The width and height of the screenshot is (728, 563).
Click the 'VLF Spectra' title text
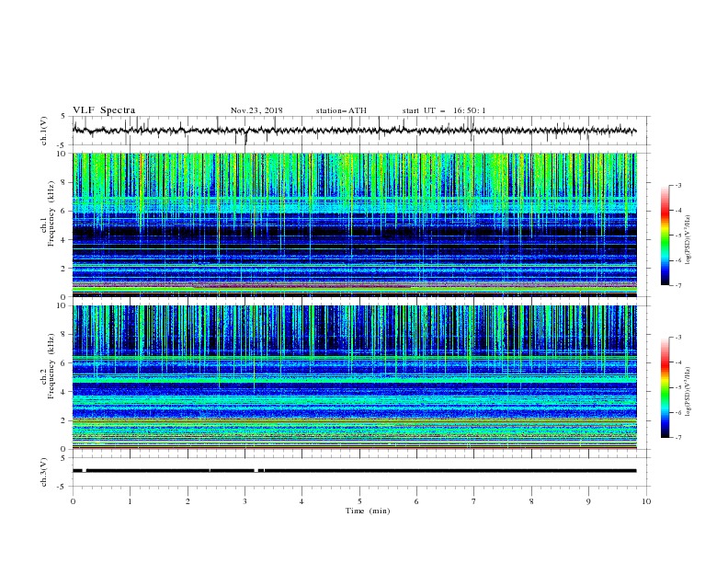point(104,110)
